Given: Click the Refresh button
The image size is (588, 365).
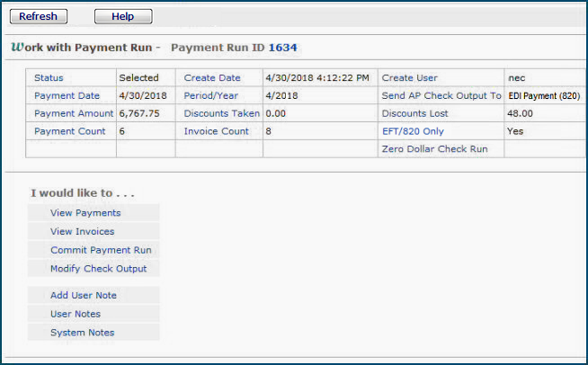Looking at the screenshot, I should coord(38,16).
